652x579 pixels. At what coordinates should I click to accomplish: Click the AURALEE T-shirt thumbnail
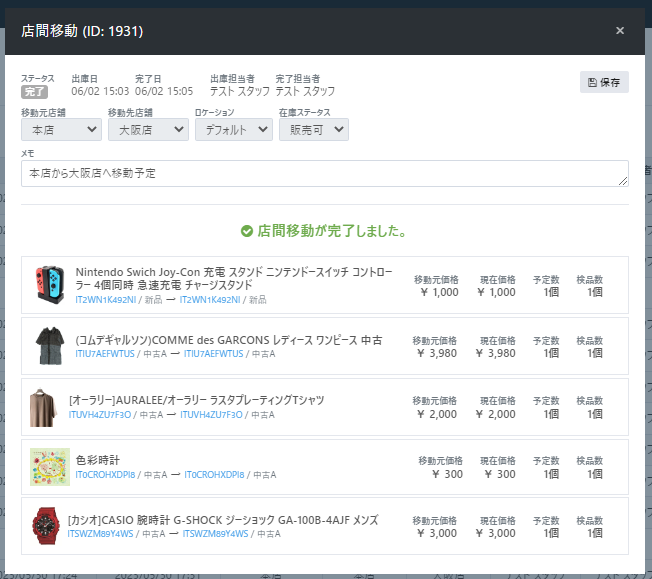click(x=43, y=407)
